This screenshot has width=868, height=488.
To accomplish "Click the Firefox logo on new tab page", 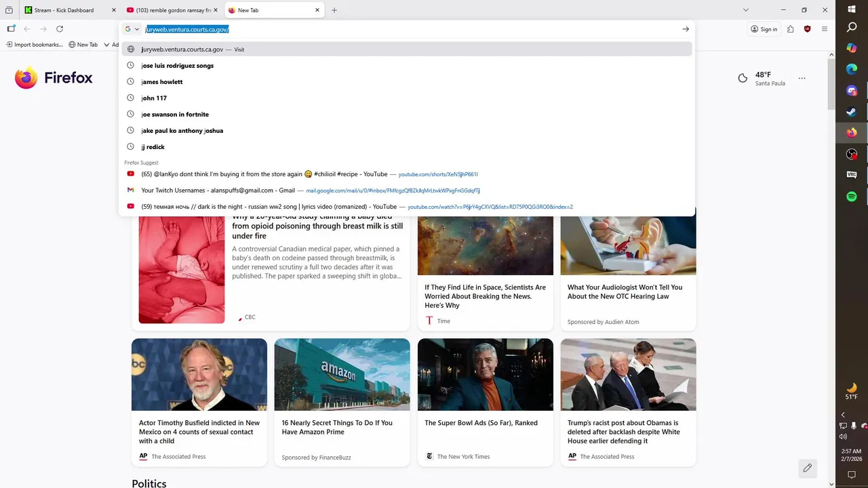I will coord(54,78).
